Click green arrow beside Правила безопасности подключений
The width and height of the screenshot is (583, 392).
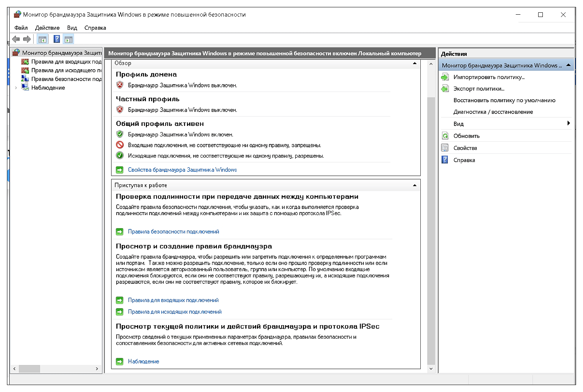tap(120, 232)
